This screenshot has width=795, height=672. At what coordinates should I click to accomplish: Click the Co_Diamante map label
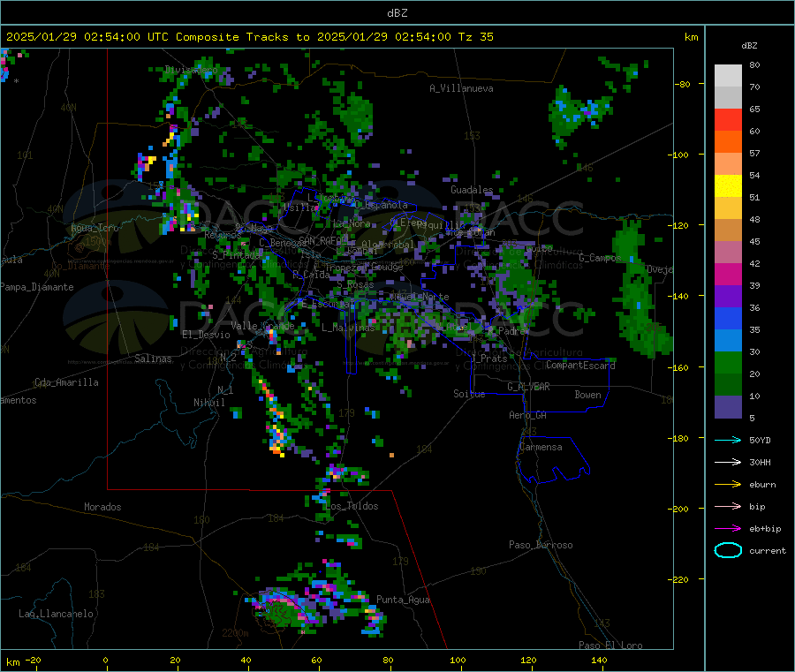[x=80, y=266]
